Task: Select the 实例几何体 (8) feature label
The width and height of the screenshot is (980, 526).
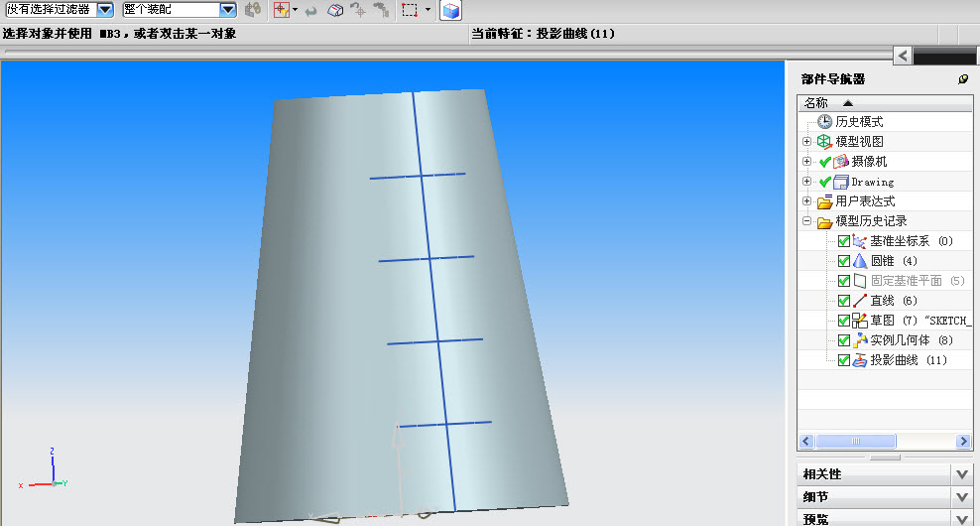Action: (x=912, y=340)
